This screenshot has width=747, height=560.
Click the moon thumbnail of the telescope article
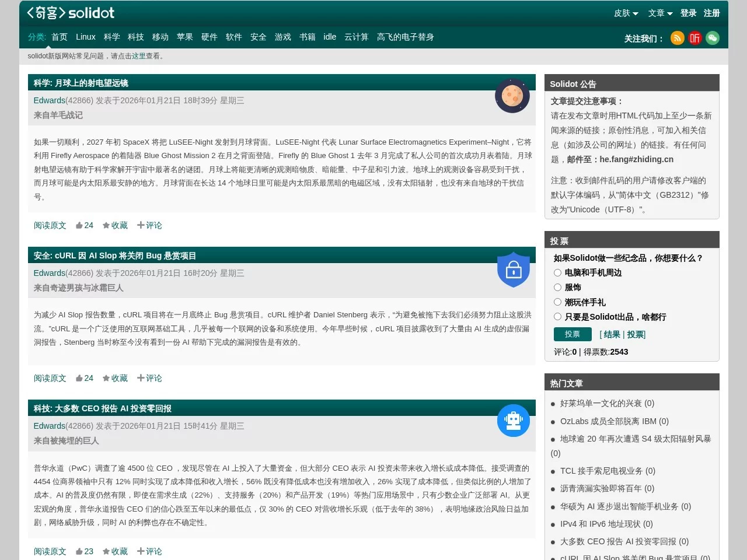coord(512,96)
